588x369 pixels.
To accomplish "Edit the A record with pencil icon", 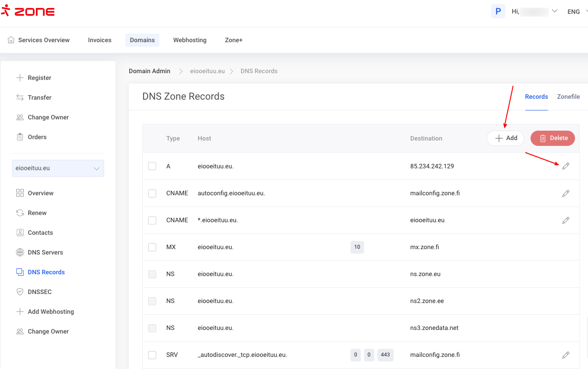I will tap(566, 166).
